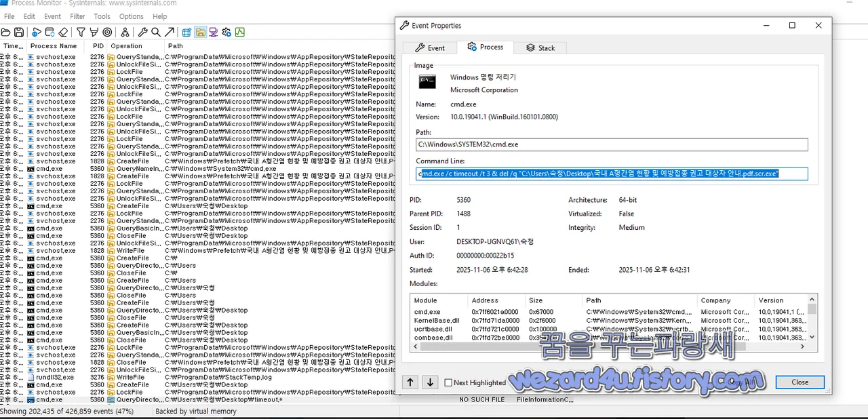This screenshot has height=419, width=868.
Task: Clear the display with the eraser icon
Action: [x=63, y=32]
